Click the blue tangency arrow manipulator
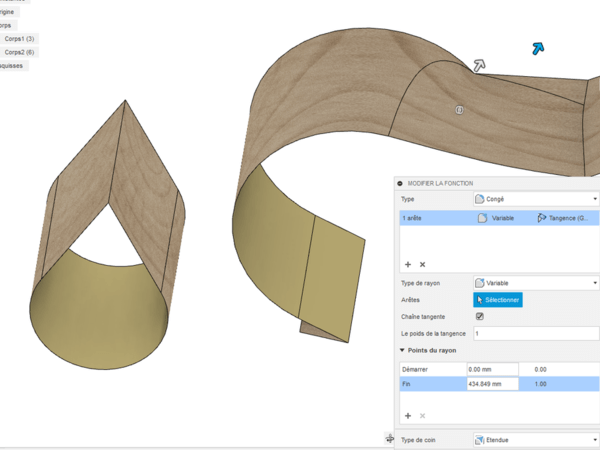This screenshot has width=600, height=450. (x=538, y=47)
